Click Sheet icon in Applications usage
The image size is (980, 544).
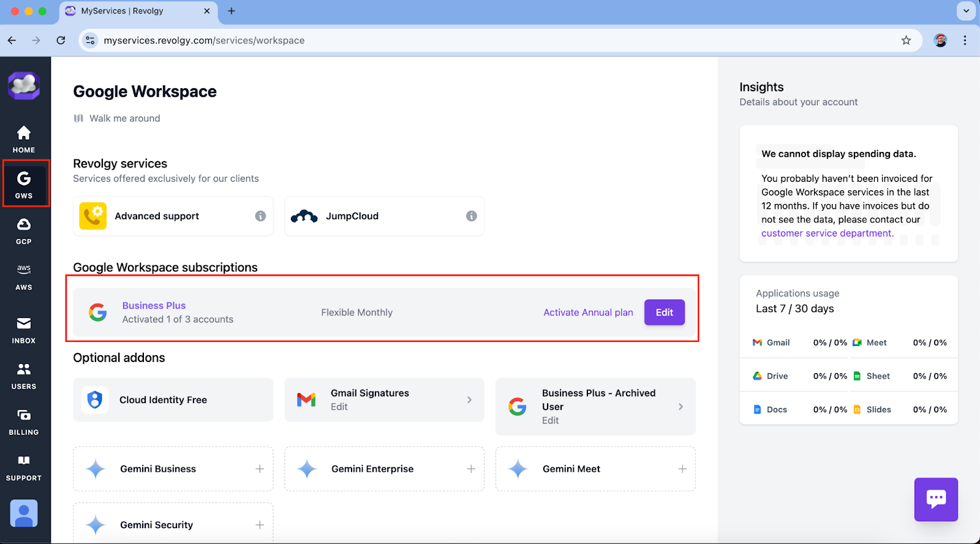857,376
